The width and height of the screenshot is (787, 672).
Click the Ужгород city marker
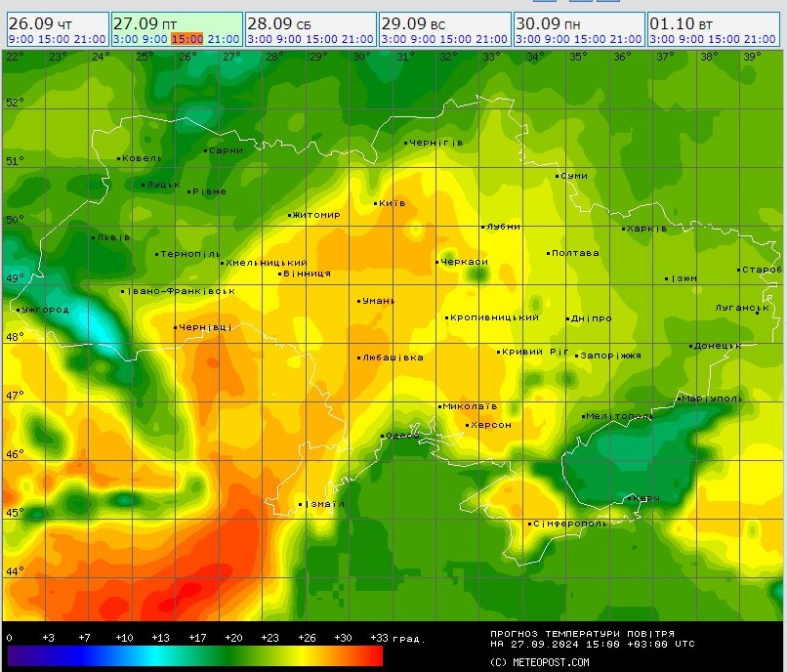coord(19,310)
